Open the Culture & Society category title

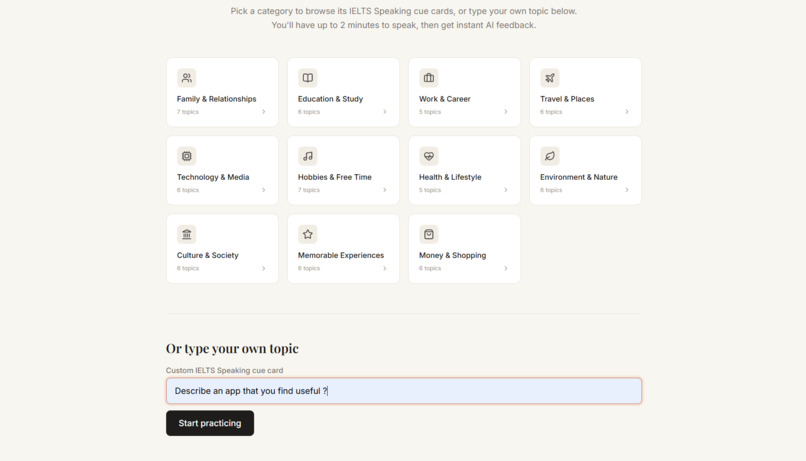click(208, 255)
